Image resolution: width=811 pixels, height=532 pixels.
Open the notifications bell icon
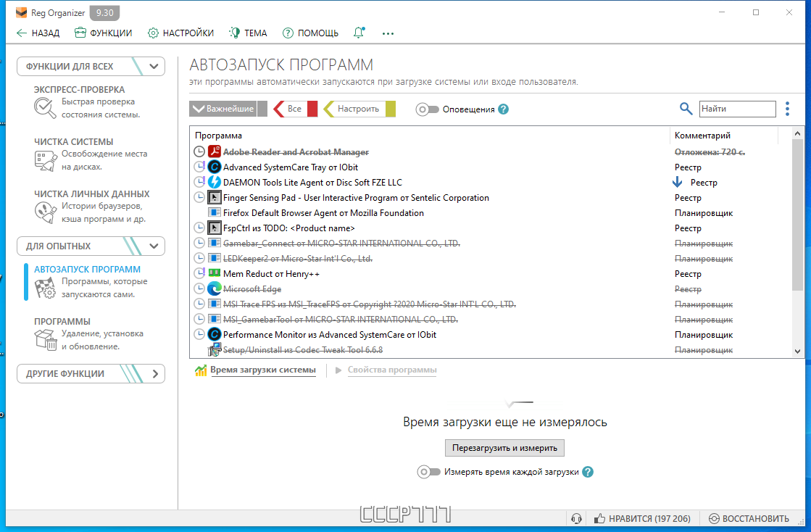[359, 33]
